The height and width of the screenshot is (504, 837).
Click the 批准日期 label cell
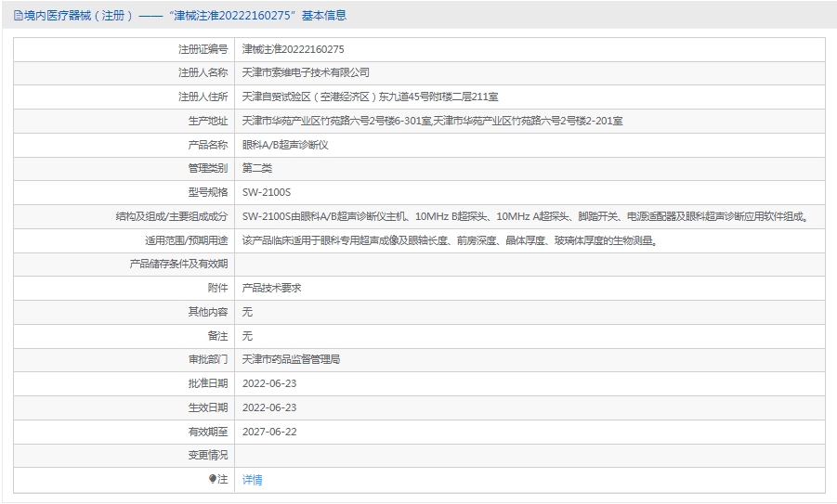[124, 383]
